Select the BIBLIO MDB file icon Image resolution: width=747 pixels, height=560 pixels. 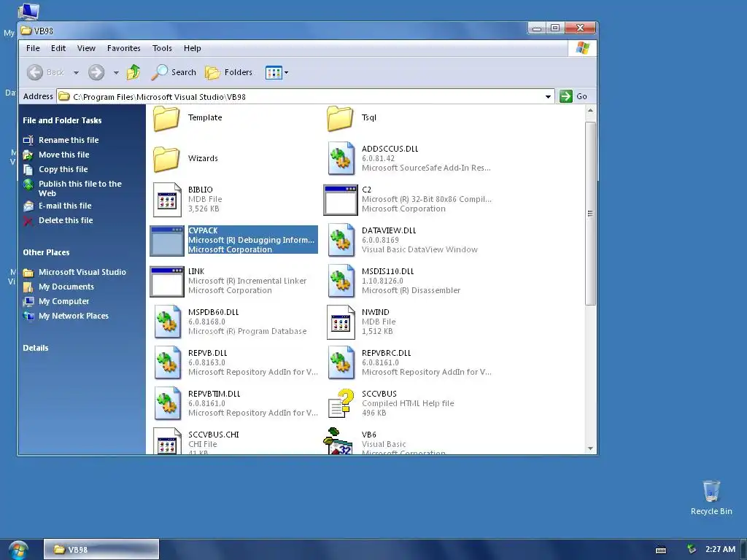[167, 200]
